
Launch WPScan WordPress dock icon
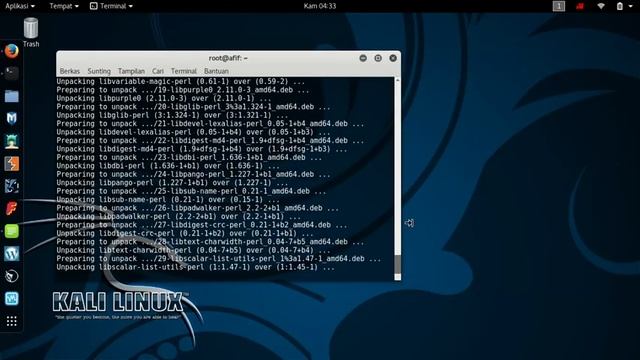11,253
